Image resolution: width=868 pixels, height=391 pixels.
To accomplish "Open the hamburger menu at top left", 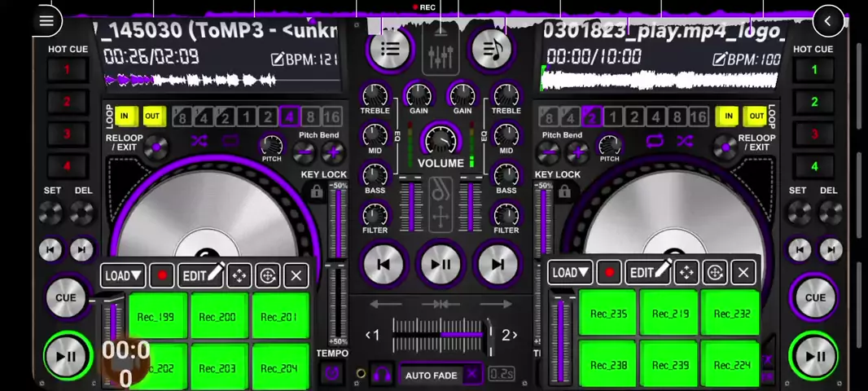I will 46,21.
